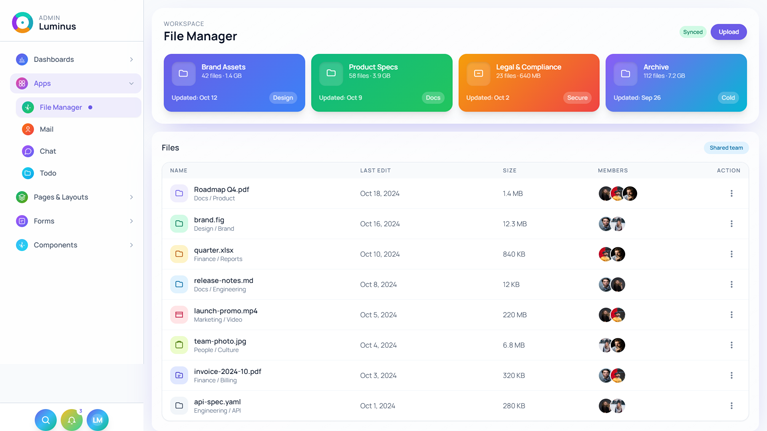This screenshot has width=767, height=431.
Task: Click the Shared team badge
Action: tap(726, 148)
